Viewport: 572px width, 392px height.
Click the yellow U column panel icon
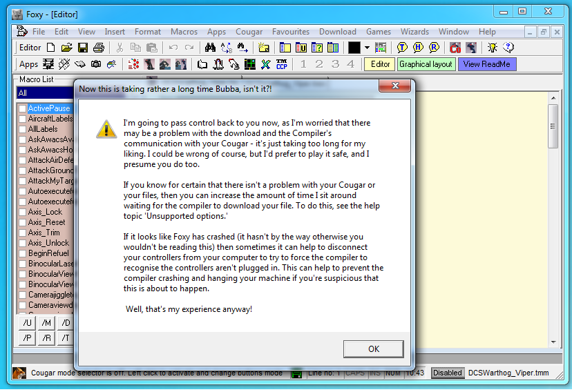(x=301, y=48)
